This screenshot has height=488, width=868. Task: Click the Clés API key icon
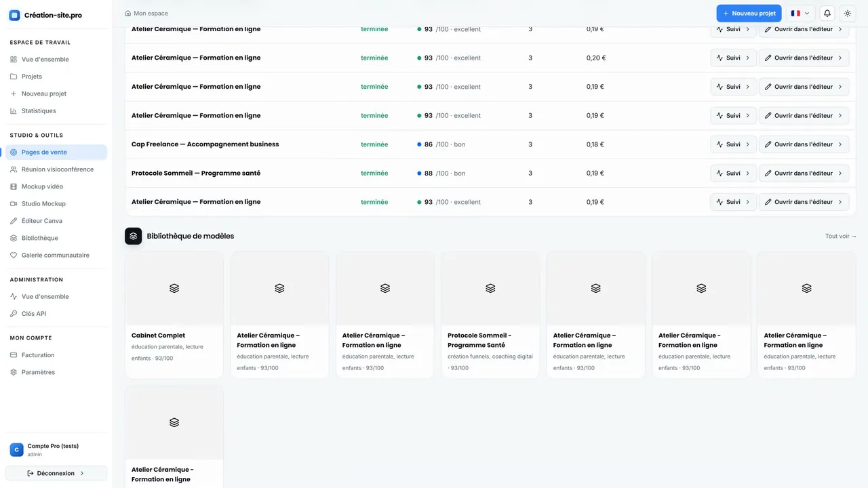pos(14,314)
